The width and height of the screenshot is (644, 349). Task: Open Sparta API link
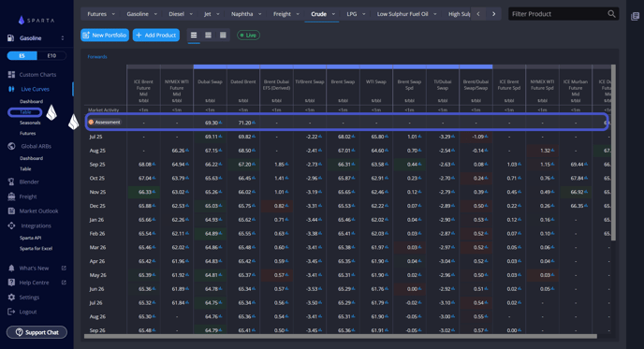point(30,239)
